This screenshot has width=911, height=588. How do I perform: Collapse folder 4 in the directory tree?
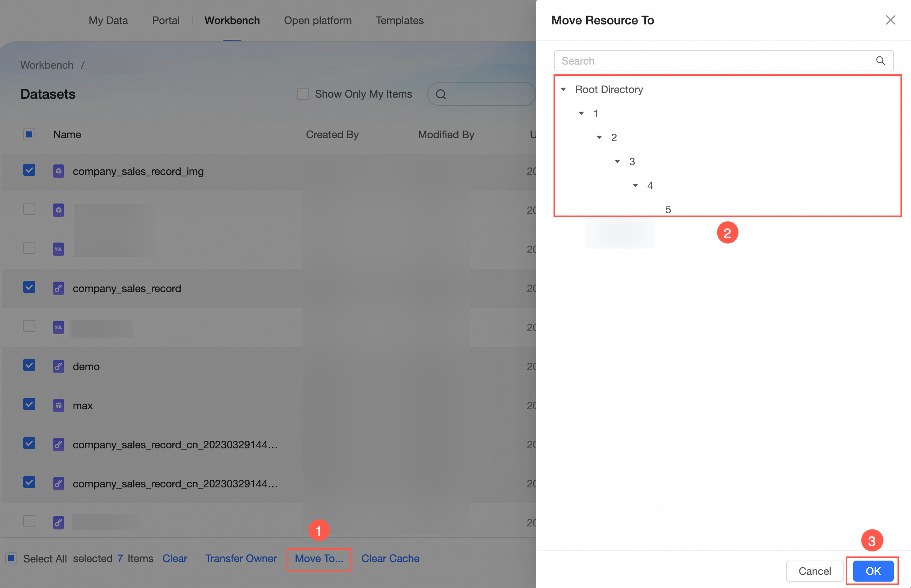(635, 185)
